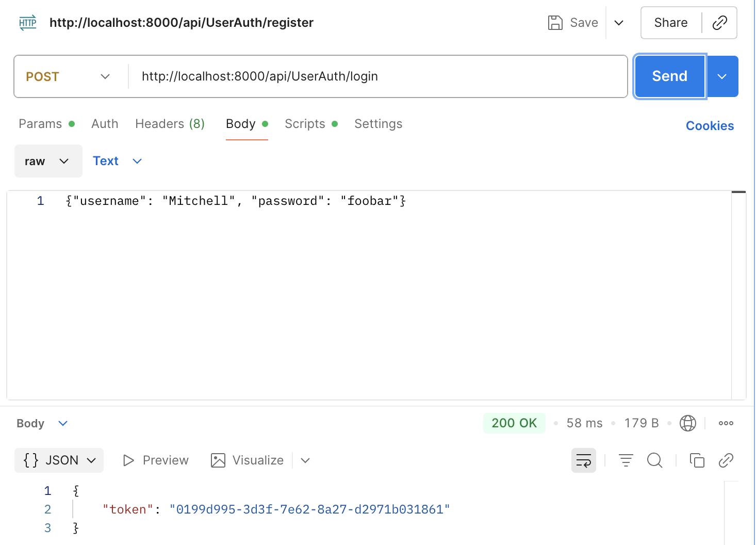This screenshot has height=545, width=756.
Task: Open the JSON response format dropdown
Action: click(x=58, y=460)
